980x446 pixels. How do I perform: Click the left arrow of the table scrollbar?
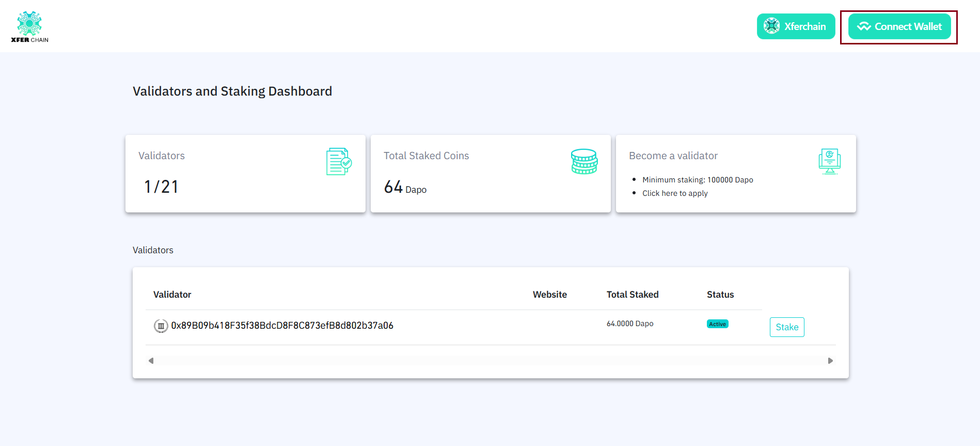point(151,361)
